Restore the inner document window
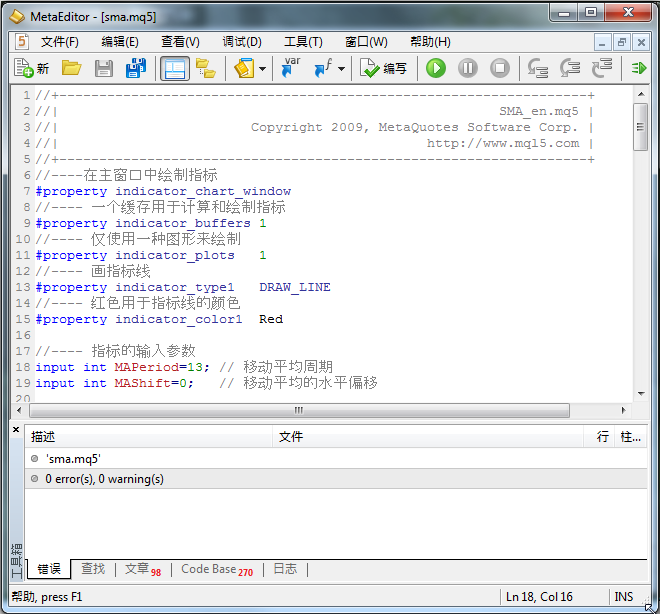660x615 pixels. (x=621, y=43)
